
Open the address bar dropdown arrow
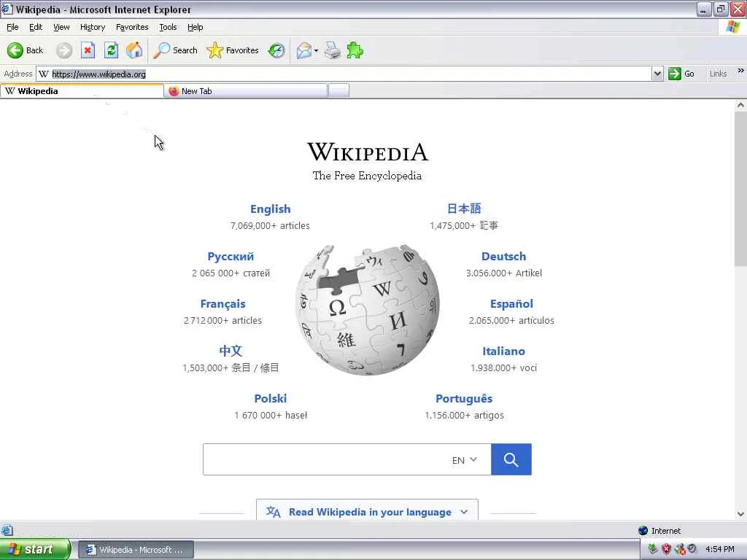pos(657,74)
